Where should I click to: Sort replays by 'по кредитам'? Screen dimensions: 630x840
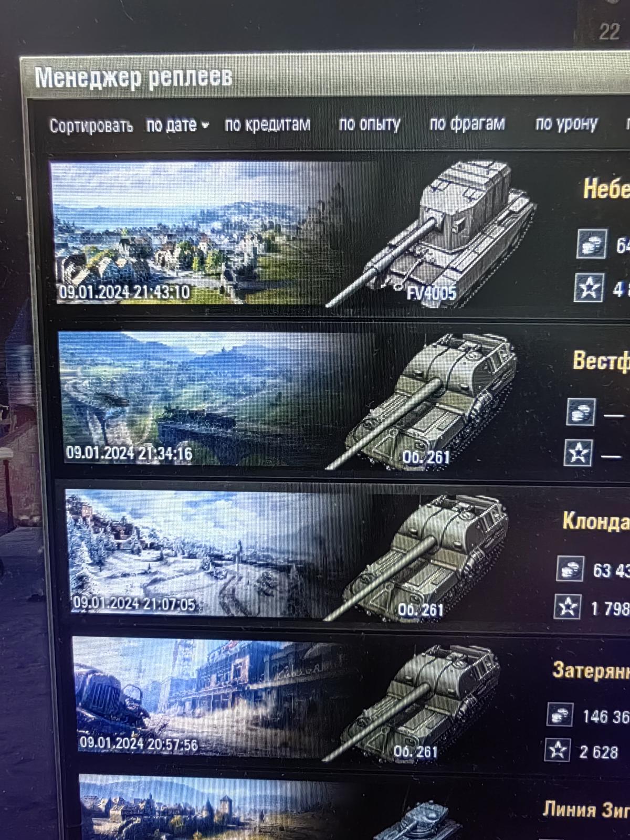point(267,124)
